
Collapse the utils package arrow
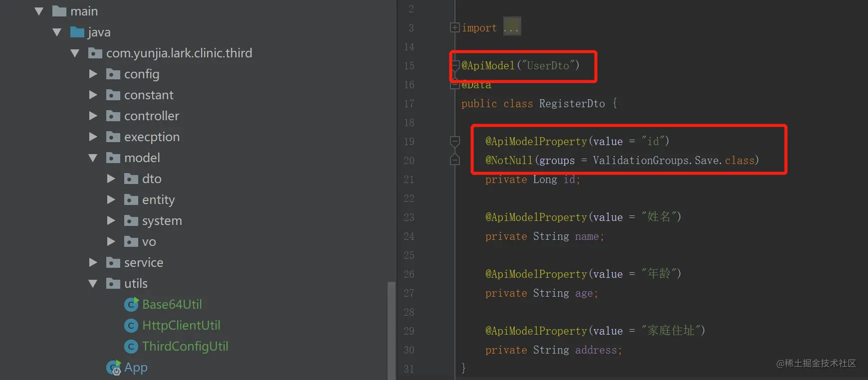93,283
